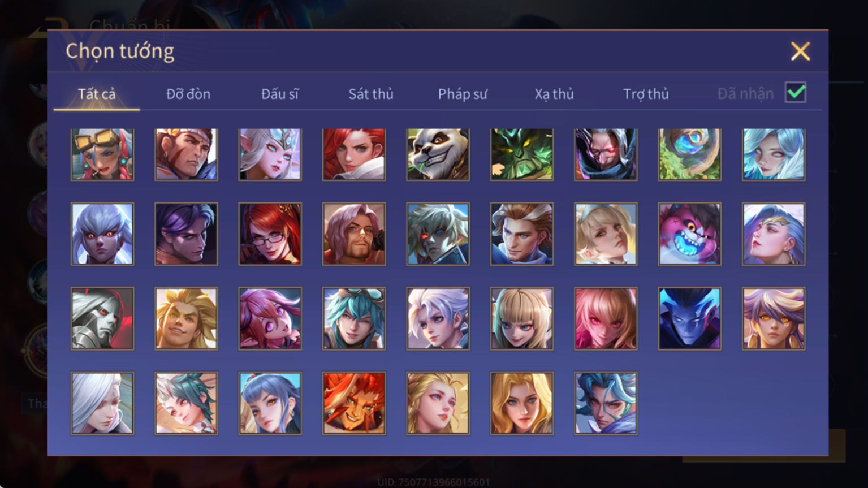Open the Sát thủ tab
868x488 pixels.
(371, 94)
